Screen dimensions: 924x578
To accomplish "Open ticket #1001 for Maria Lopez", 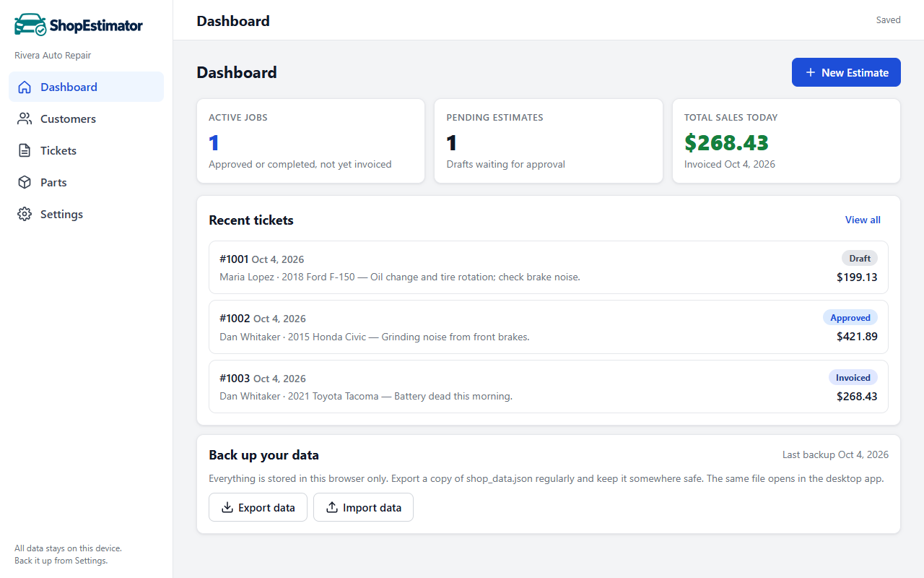I will (x=549, y=268).
